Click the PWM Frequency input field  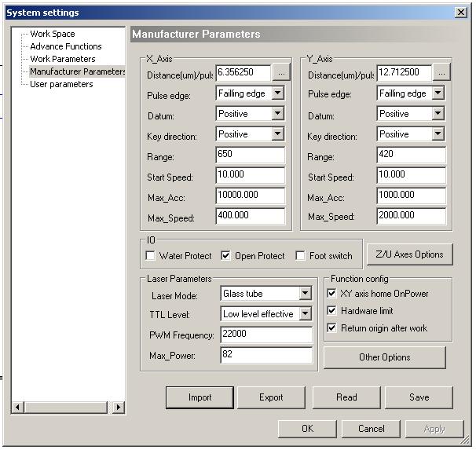point(265,335)
